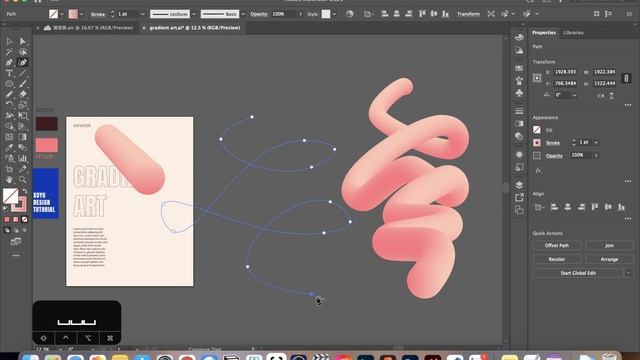Select the Shape Builder tool
Viewport: 640px width, 360px height.
point(9,126)
